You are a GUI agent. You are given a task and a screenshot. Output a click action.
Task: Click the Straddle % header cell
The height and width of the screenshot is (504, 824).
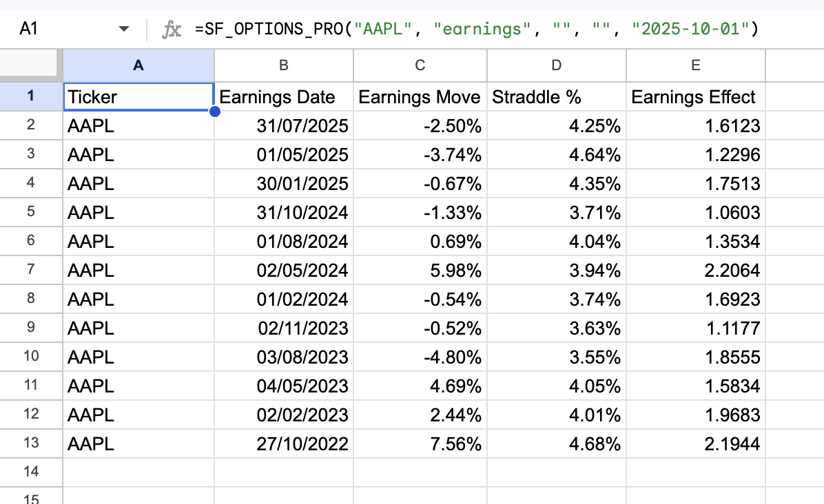[557, 96]
